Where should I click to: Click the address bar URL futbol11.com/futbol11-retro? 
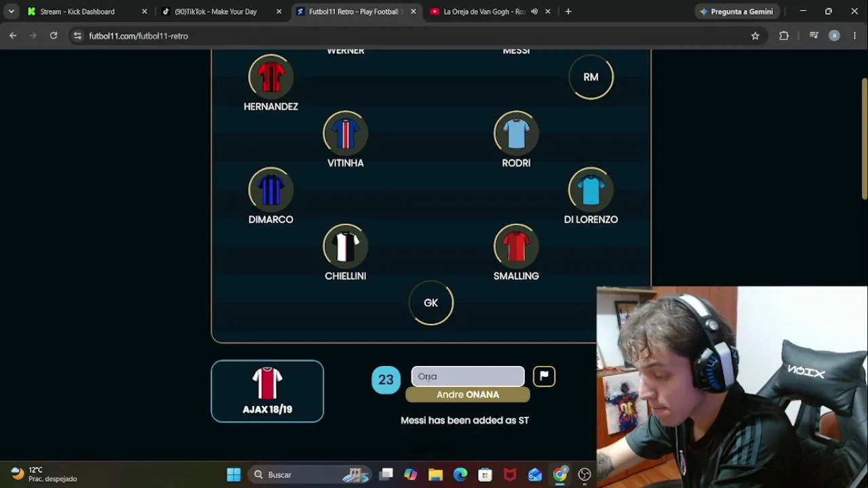[x=138, y=36]
